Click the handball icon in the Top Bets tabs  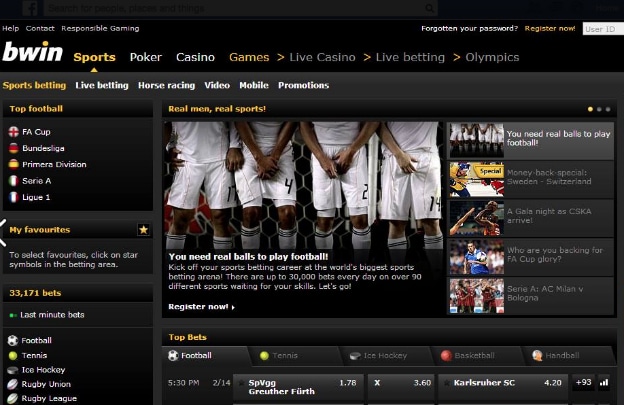(x=537, y=356)
